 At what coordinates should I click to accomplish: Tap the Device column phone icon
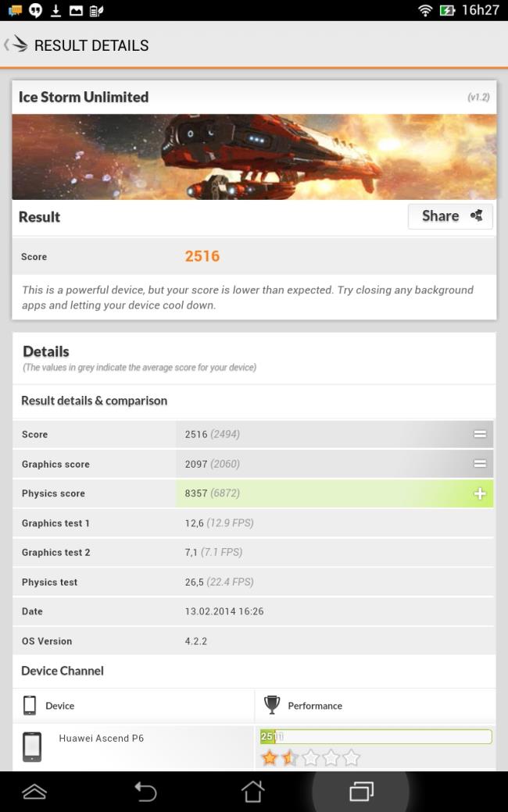[x=30, y=705]
